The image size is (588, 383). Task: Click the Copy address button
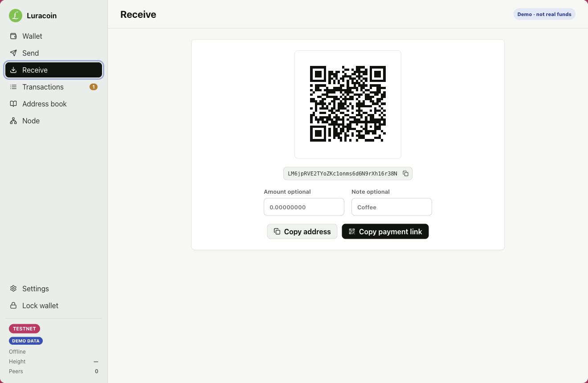(x=302, y=232)
